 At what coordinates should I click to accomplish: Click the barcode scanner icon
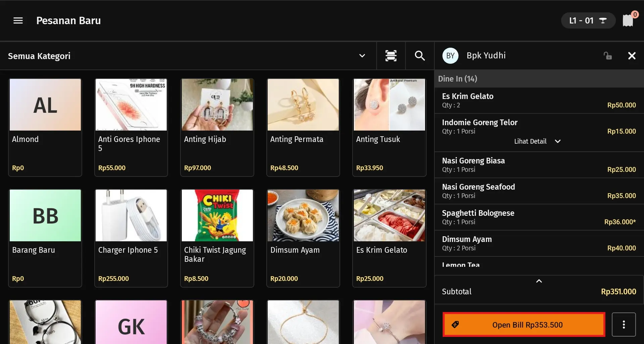coord(391,56)
